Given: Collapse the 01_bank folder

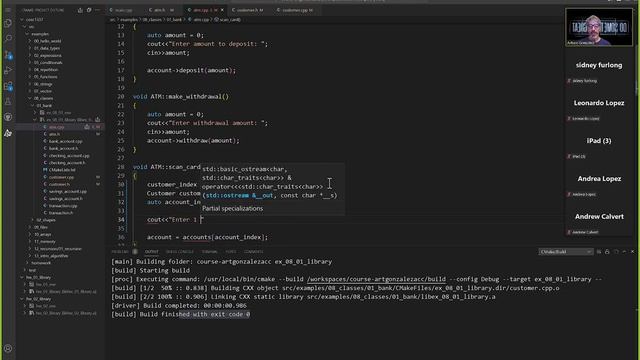Looking at the screenshot, I should [x=44, y=106].
